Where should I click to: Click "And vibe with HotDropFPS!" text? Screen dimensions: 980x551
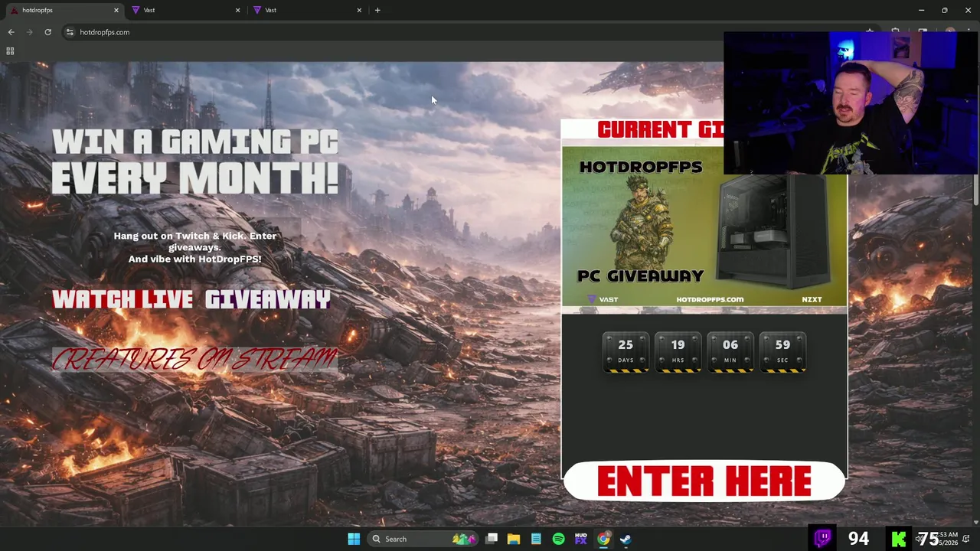(x=194, y=259)
